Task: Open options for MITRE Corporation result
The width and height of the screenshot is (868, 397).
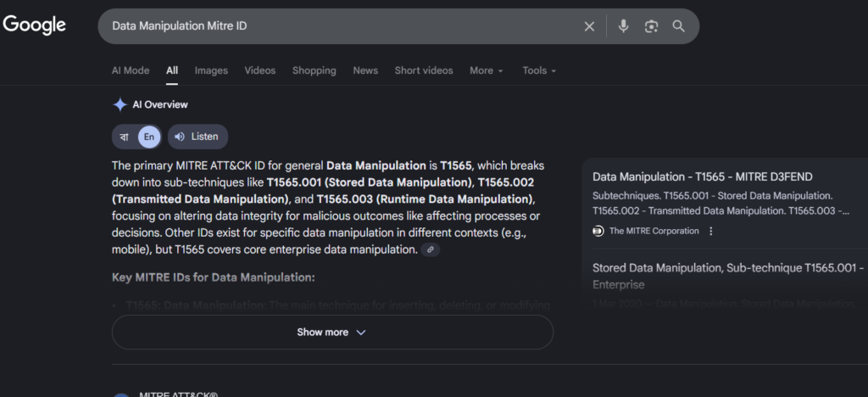Action: (x=711, y=231)
